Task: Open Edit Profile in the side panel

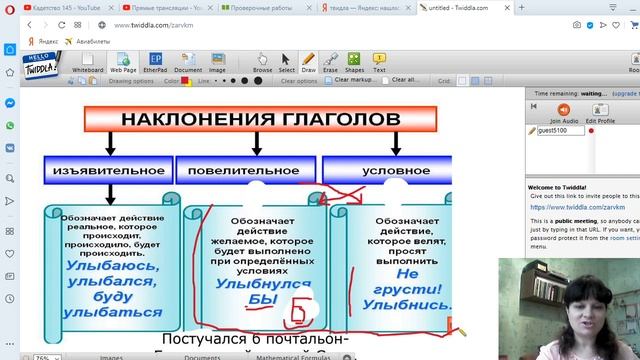Action: [x=600, y=113]
